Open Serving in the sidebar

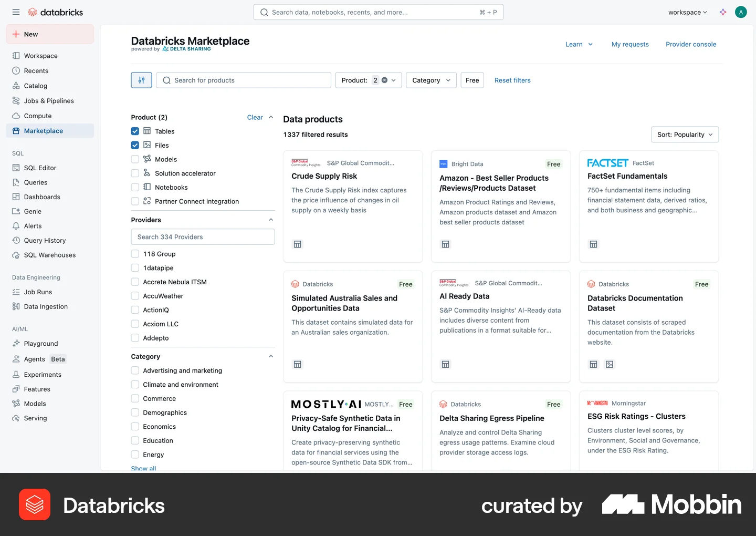click(50, 418)
